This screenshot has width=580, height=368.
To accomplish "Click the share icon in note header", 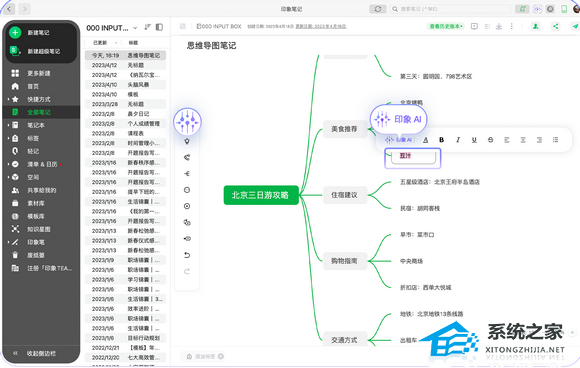I will pos(556,26).
